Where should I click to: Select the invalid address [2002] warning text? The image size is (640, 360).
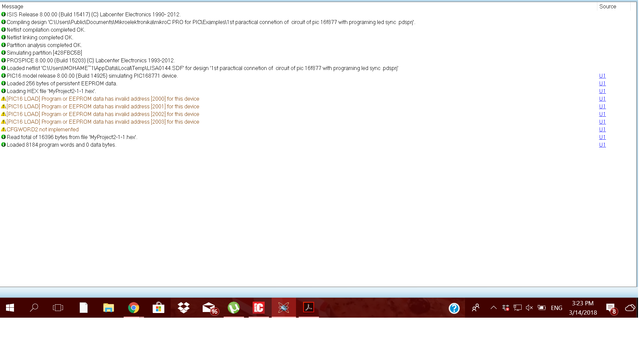point(103,114)
